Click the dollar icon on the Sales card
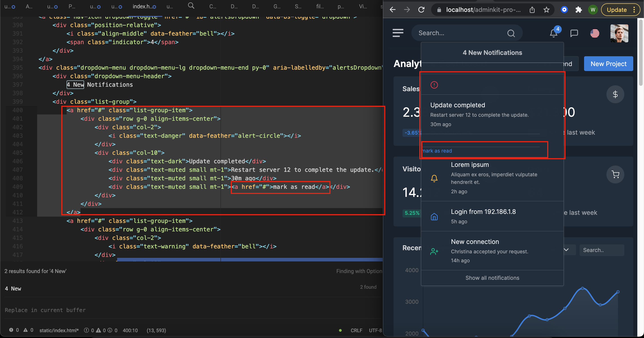644x338 pixels. [615, 94]
